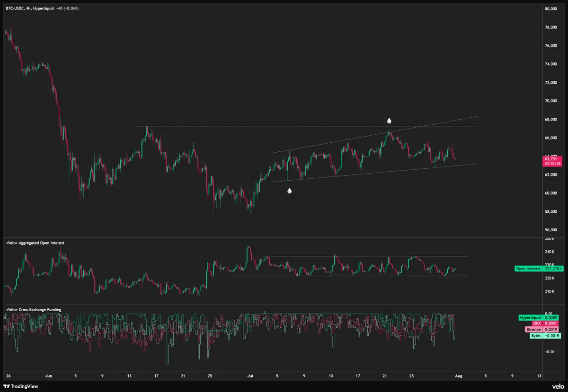Screen dimensions: 568x392
Task: Click the 68,000 price axis label
Action: (552, 119)
